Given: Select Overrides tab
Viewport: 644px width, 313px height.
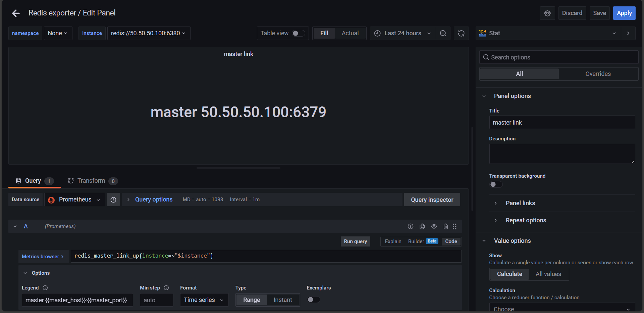Looking at the screenshot, I should (598, 74).
